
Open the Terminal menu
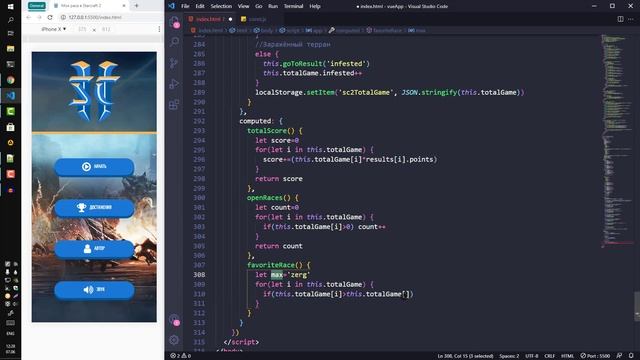[293, 6]
